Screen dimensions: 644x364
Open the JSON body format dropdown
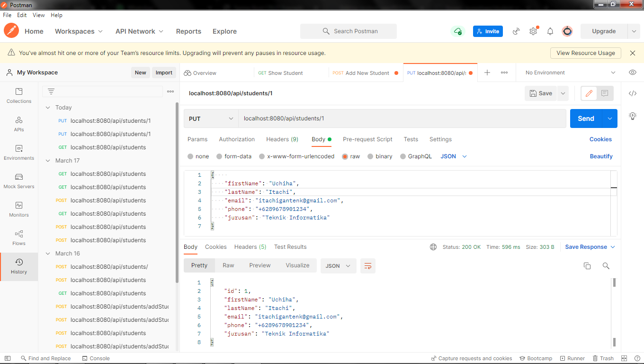(x=454, y=156)
